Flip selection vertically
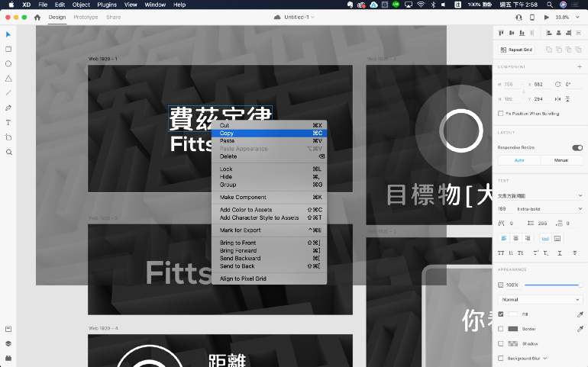Viewport: 588px width, 367px height. pyautogui.click(x=567, y=99)
